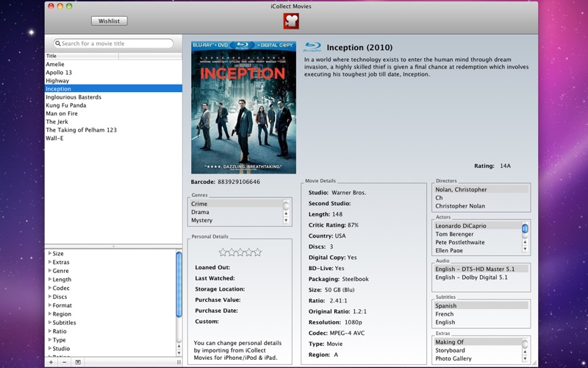Select Amelie in the movie list
588x368 pixels.
coord(113,64)
